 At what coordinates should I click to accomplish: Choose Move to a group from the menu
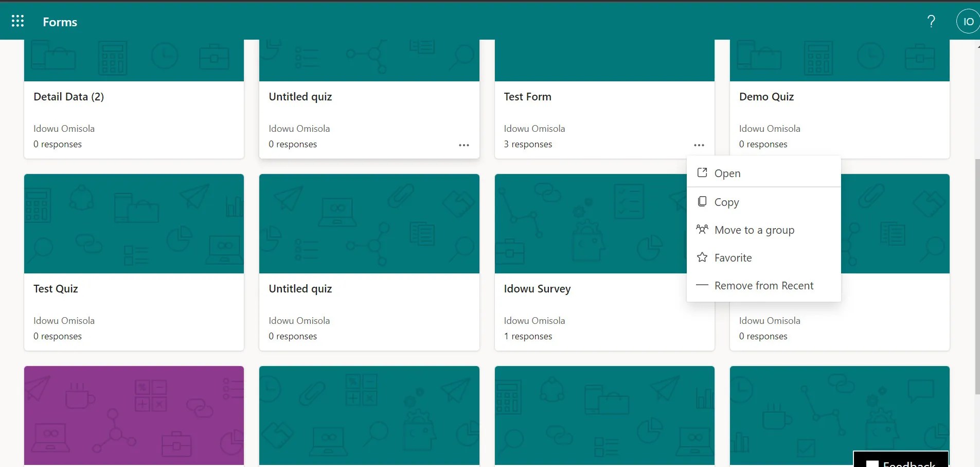(x=754, y=230)
